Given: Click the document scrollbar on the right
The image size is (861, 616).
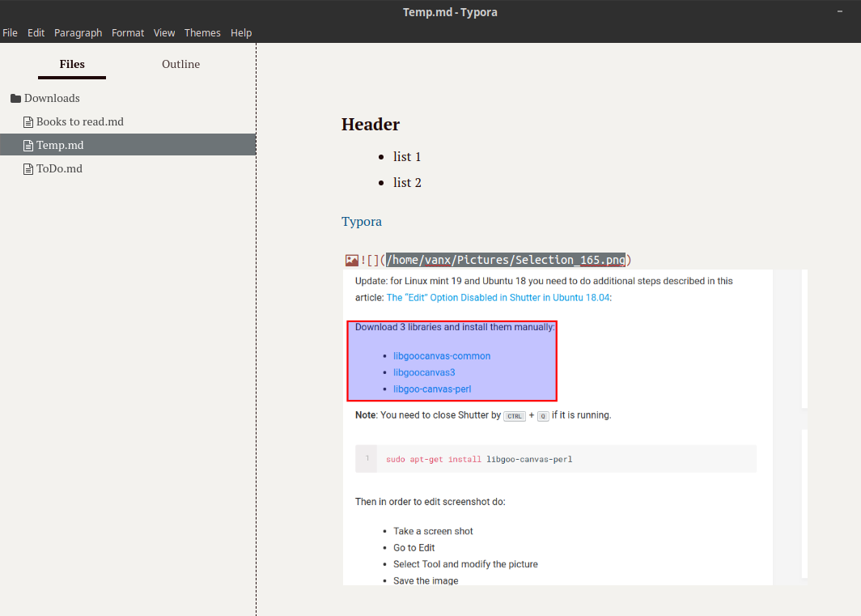Looking at the screenshot, I should (803, 340).
